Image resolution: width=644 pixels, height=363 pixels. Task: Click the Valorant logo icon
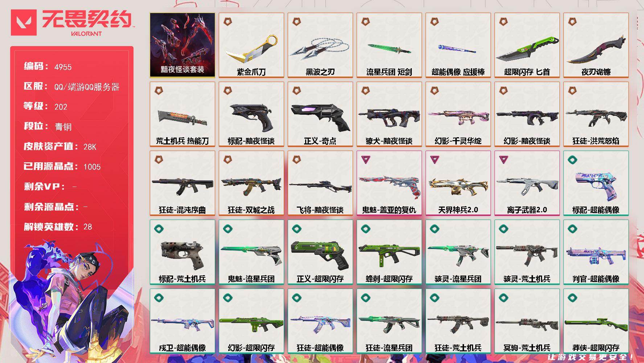click(24, 23)
